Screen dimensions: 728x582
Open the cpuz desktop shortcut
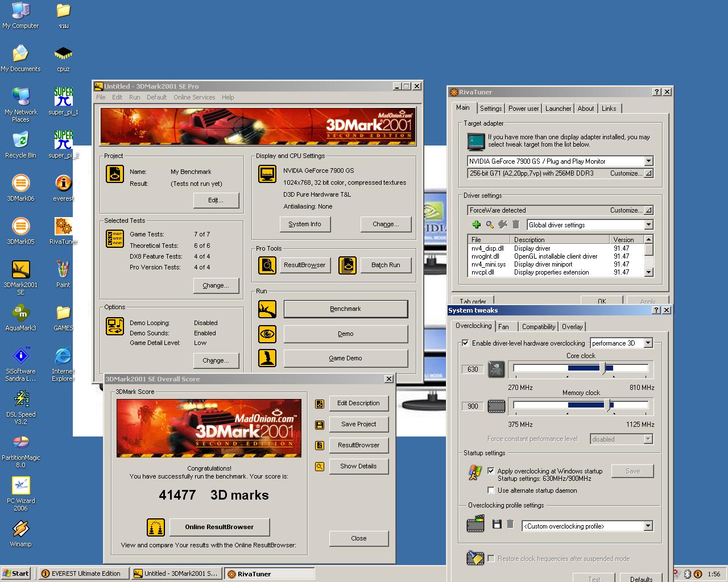(x=63, y=59)
